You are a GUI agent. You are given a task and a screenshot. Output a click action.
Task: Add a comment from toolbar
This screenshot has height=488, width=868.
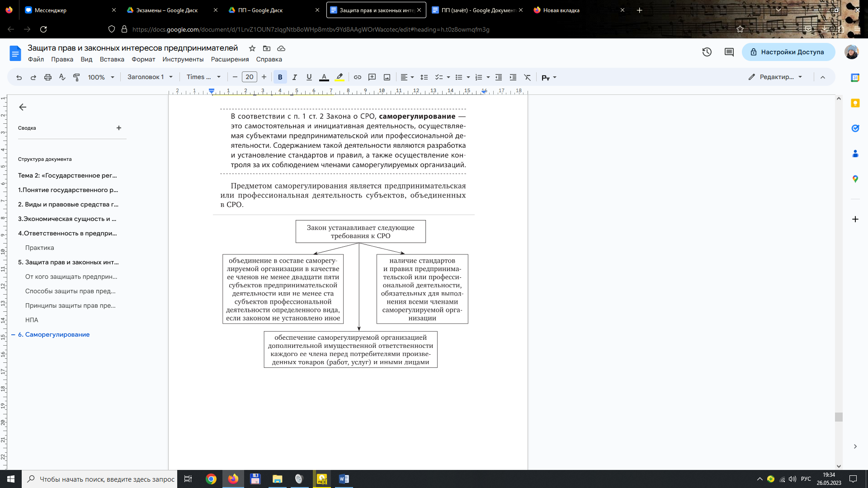point(372,77)
